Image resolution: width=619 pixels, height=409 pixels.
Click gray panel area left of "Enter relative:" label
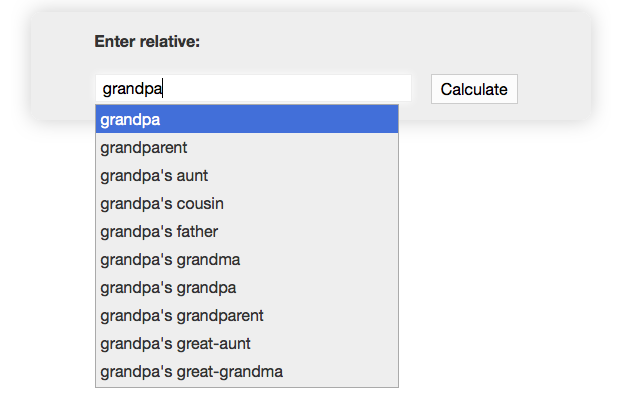(x=62, y=42)
